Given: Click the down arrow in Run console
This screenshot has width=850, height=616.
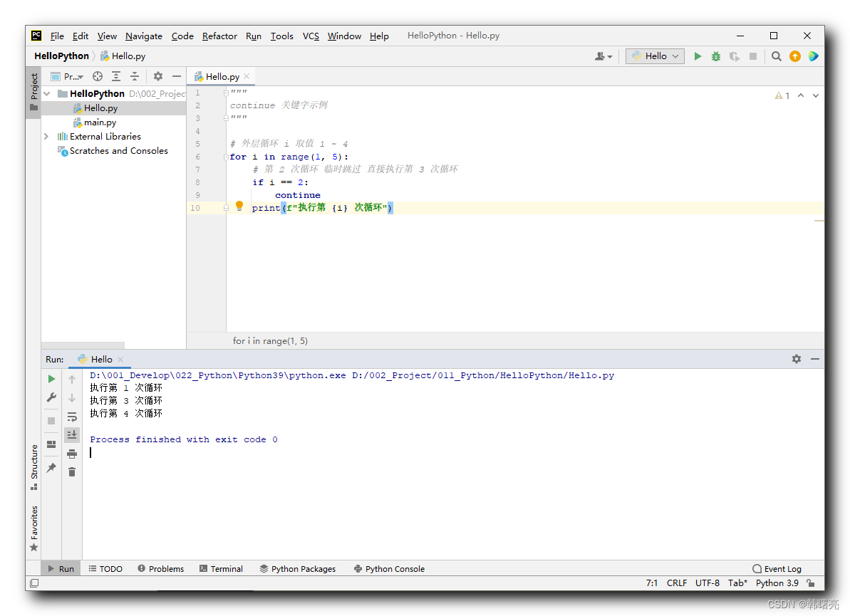Looking at the screenshot, I should pyautogui.click(x=71, y=398).
